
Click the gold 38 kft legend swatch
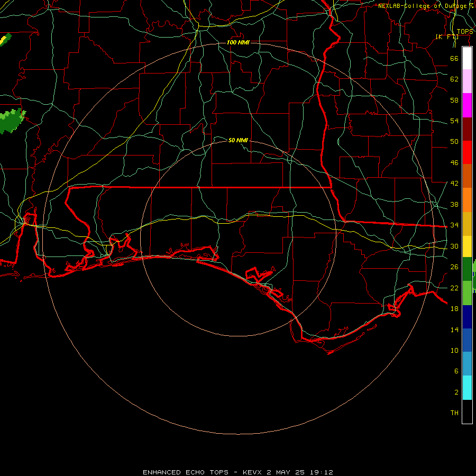pyautogui.click(x=467, y=224)
